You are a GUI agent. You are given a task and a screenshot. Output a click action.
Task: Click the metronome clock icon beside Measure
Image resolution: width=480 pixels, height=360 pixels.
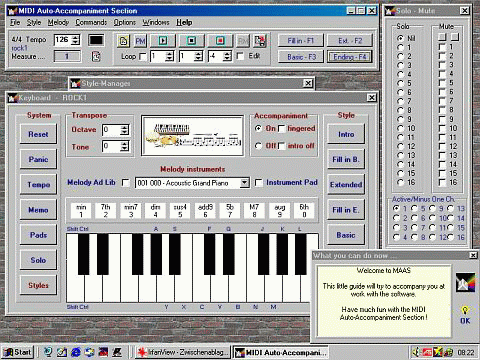(x=96, y=56)
